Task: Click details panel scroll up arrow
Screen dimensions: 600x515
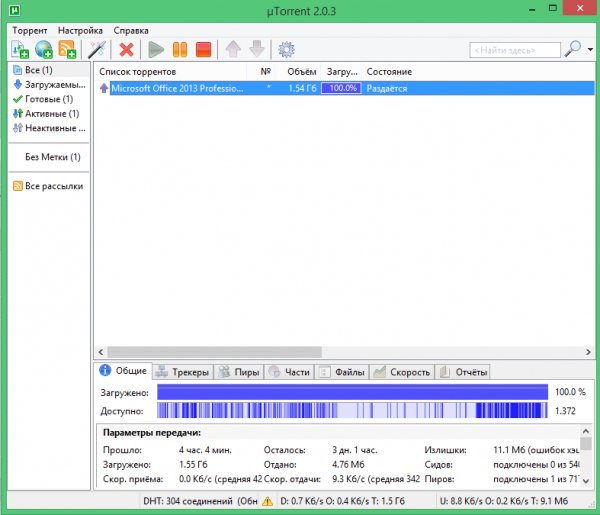Action: coord(585,431)
